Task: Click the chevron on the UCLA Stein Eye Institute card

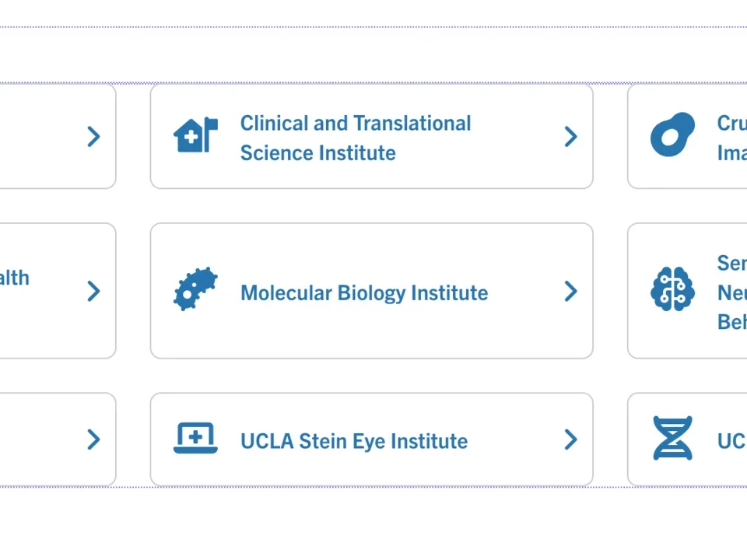Action: (570, 439)
